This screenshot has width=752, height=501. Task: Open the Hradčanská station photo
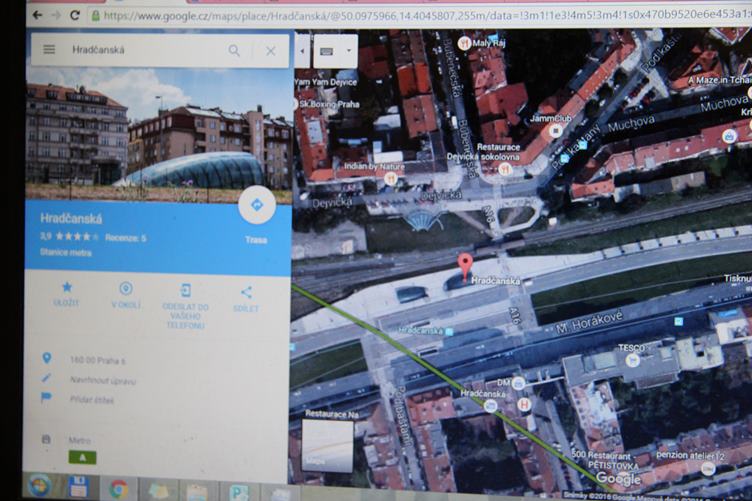tap(159, 132)
